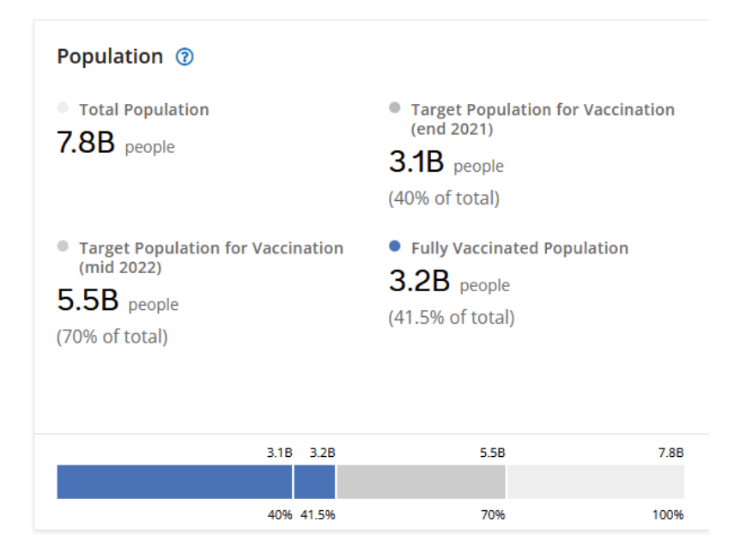Viewport: 747px width, 560px height.
Task: Click the Fully Vaccinated Population label
Action: pos(519,248)
